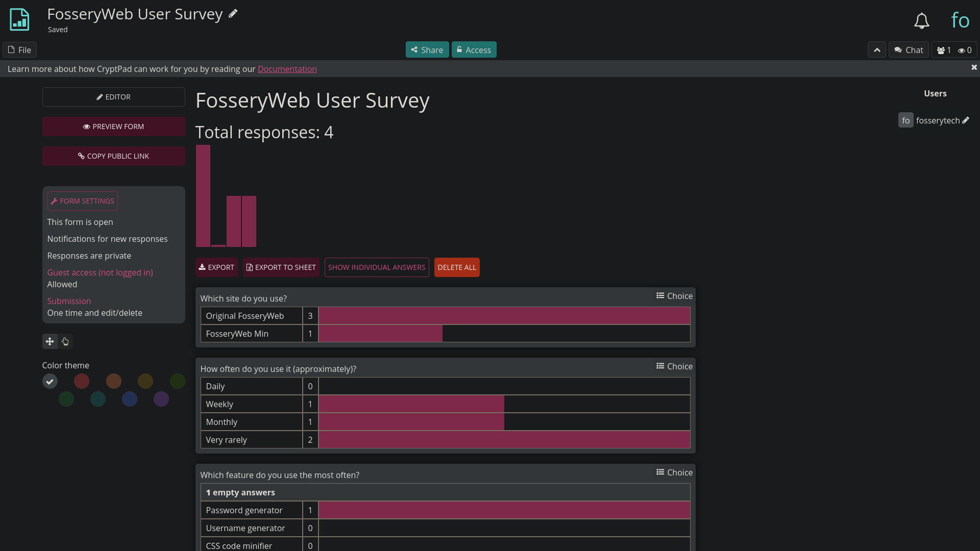Choose the blue color theme
Viewport: 980px width, 551px height.
[x=130, y=399]
